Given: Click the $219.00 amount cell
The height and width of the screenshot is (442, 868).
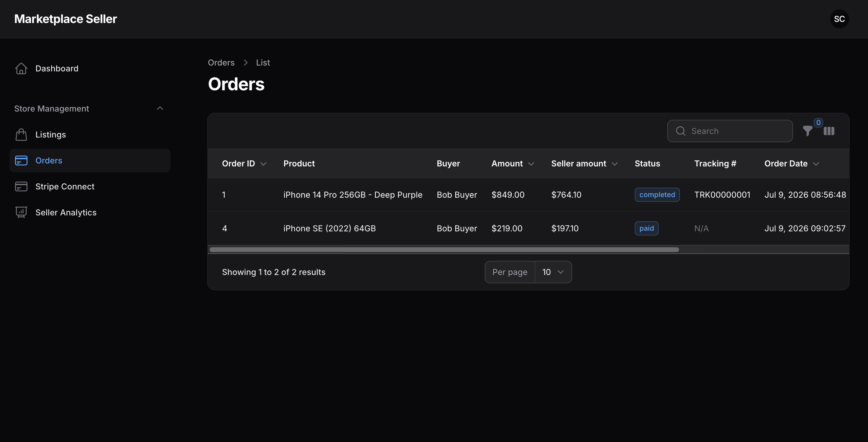Looking at the screenshot, I should 507,228.
